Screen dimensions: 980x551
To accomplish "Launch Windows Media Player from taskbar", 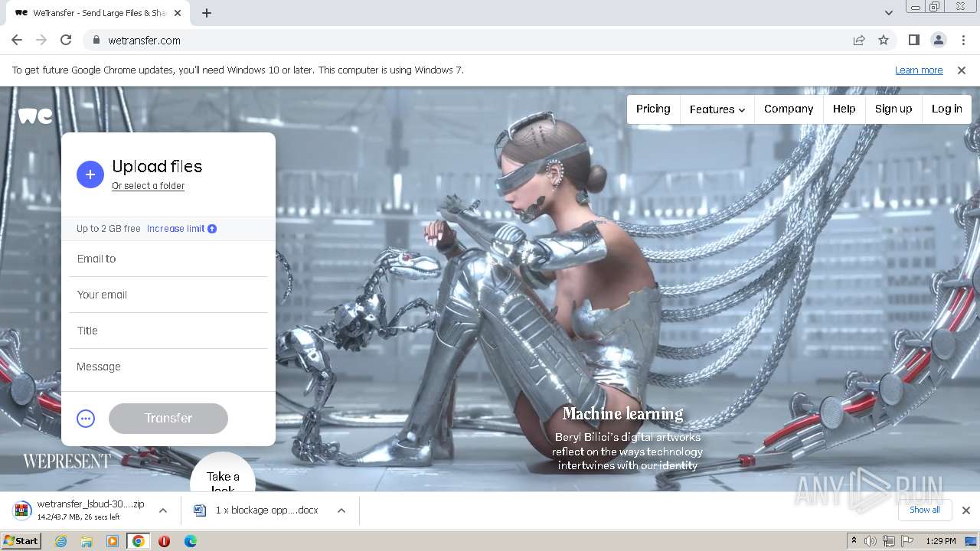I will 113,541.
